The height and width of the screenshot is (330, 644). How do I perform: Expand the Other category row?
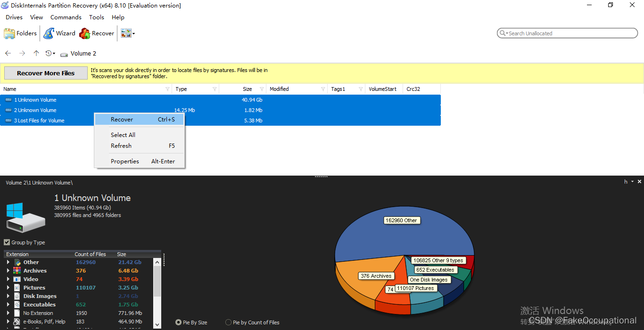tap(8, 262)
